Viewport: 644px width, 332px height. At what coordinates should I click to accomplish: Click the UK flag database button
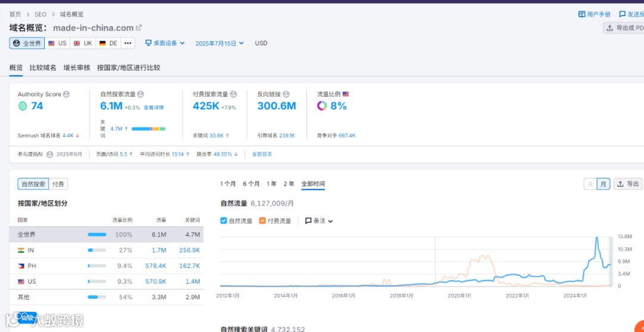[x=83, y=43]
